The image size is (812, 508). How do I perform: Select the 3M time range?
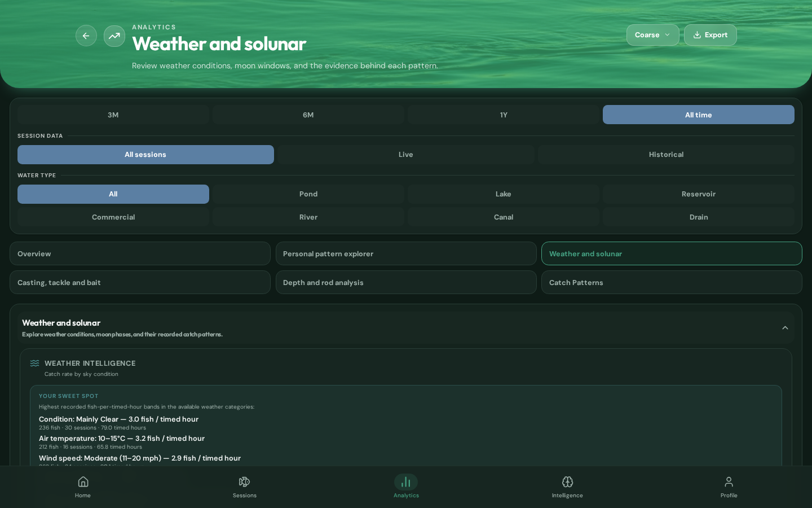point(113,115)
